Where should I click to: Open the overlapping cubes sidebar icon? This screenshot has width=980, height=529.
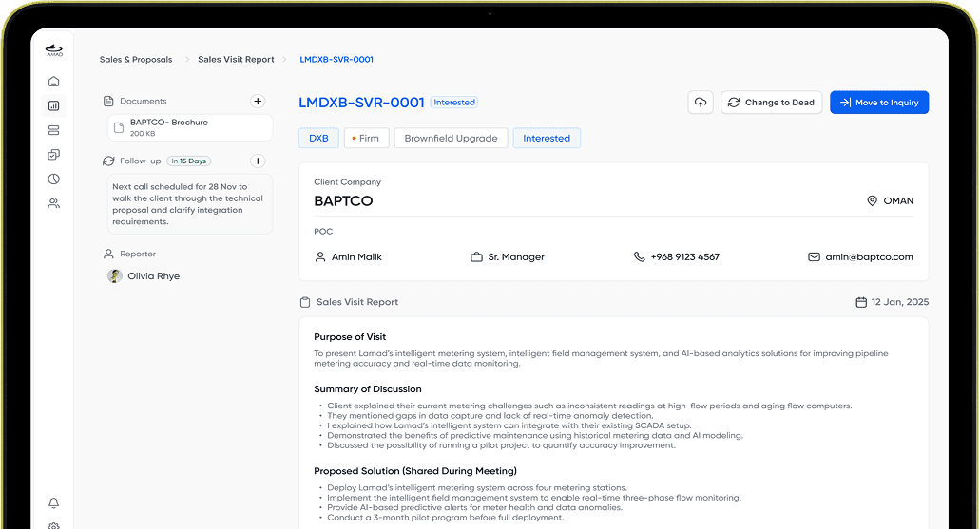click(x=54, y=154)
